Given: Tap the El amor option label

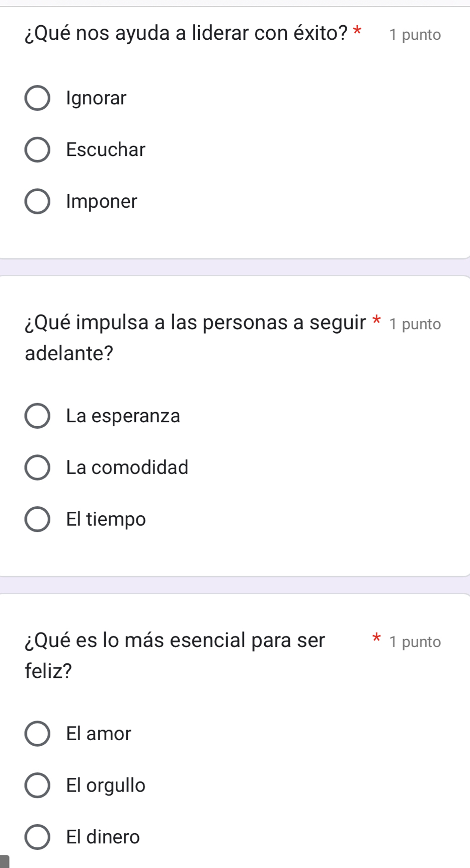Looking at the screenshot, I should point(99,734).
